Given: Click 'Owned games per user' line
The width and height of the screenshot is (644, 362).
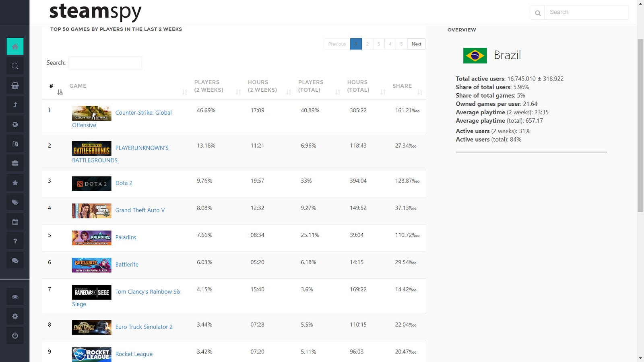Looking at the screenshot, I should (496, 104).
